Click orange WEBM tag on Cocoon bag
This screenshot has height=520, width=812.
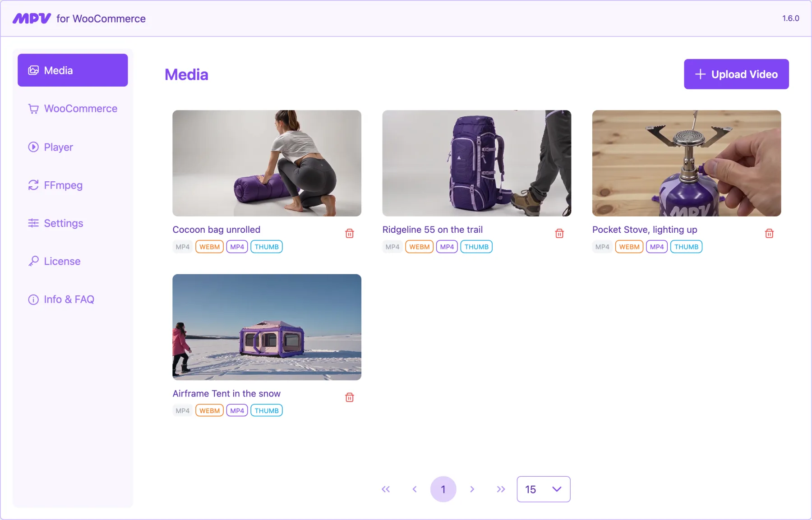pos(209,247)
